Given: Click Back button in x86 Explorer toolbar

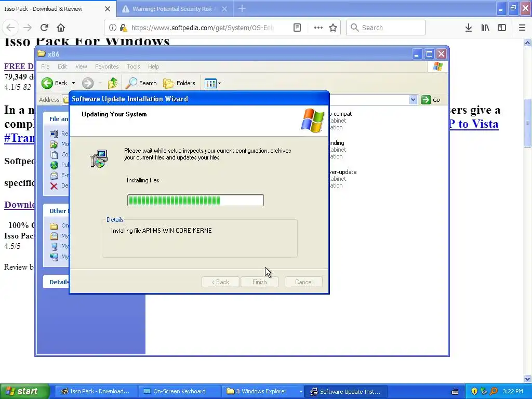Looking at the screenshot, I should coord(54,83).
